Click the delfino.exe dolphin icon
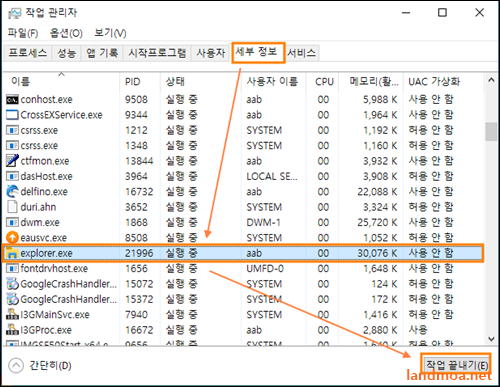This screenshot has height=387, width=500. (12, 191)
